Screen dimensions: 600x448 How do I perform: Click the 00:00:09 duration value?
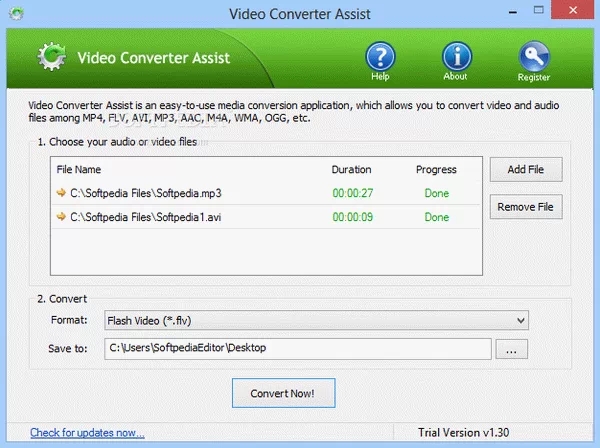click(352, 217)
